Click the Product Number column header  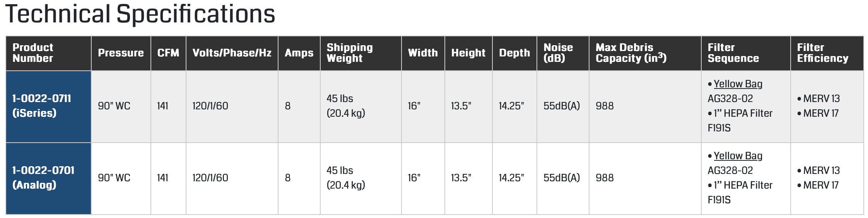(x=33, y=53)
